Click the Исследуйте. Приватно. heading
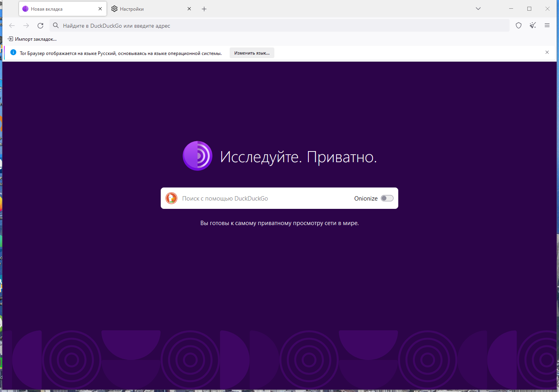 click(299, 157)
